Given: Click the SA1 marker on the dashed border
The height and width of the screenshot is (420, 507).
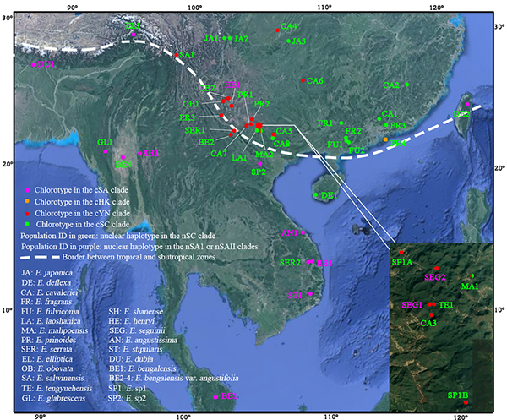Looking at the screenshot, I should 175,55.
